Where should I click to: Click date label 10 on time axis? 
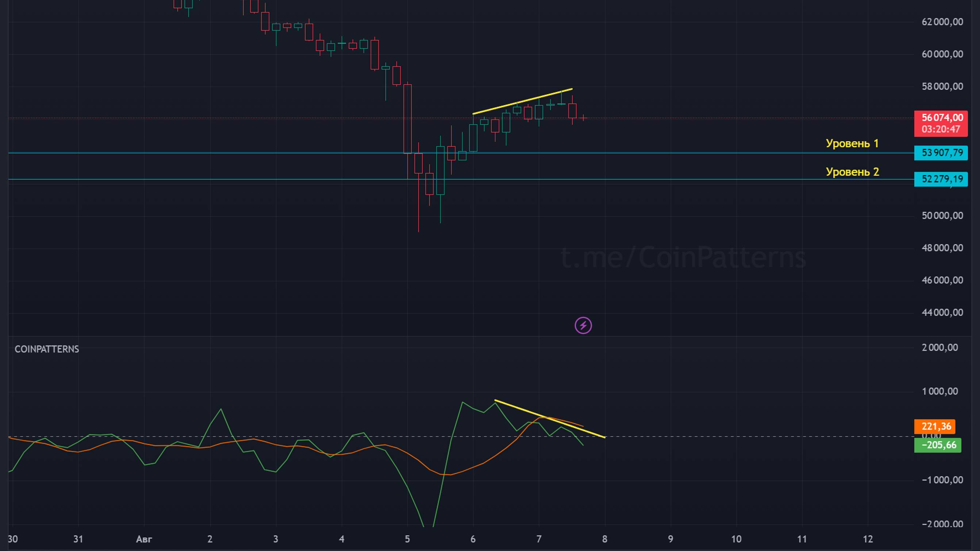(736, 539)
